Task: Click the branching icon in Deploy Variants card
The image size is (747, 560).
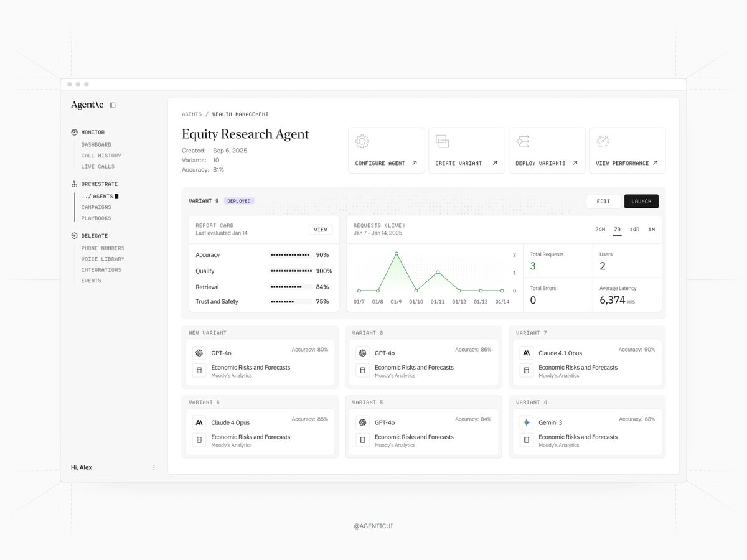Action: (522, 142)
